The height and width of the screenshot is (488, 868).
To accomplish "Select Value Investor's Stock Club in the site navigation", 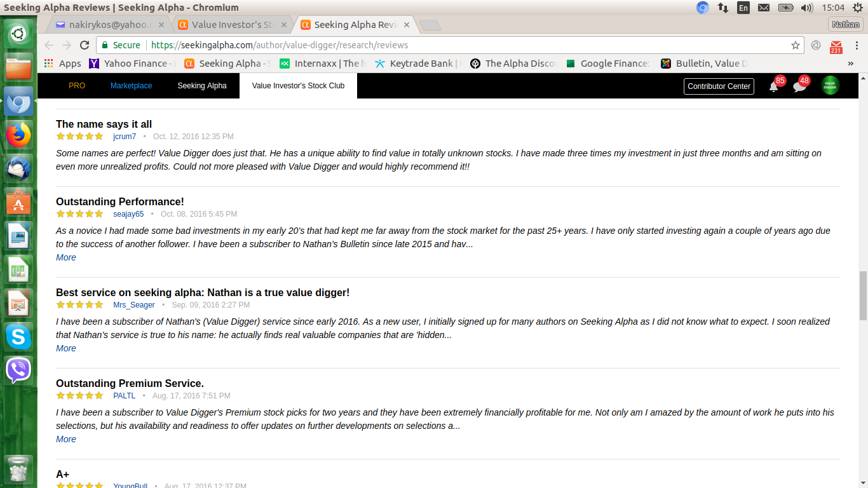I will pyautogui.click(x=298, y=86).
